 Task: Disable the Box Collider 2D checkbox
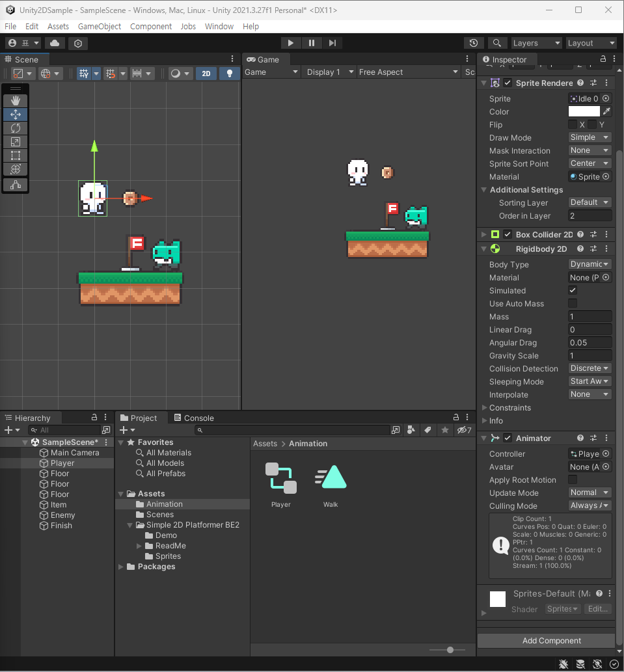[x=508, y=234]
